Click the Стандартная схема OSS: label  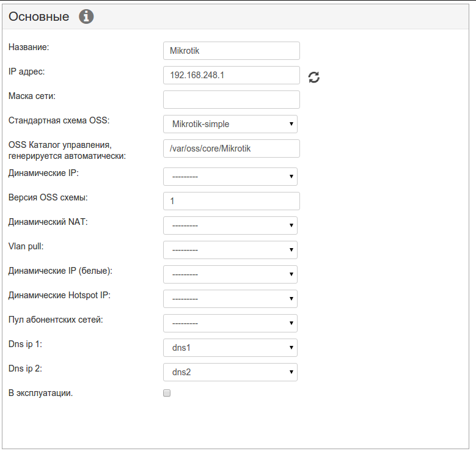pyautogui.click(x=59, y=120)
